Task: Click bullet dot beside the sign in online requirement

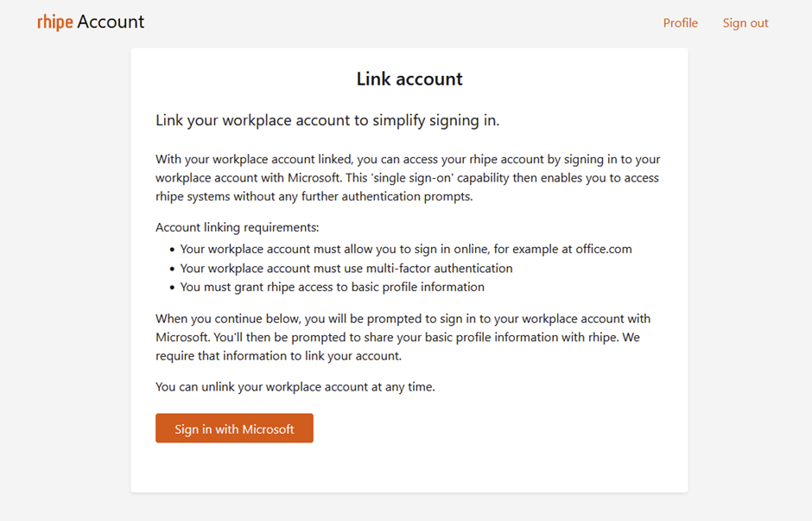Action: click(x=172, y=250)
